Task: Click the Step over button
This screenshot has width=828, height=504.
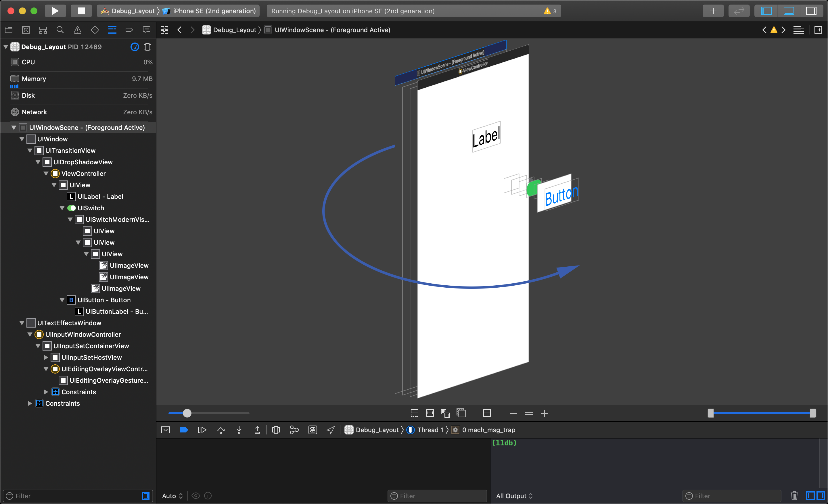Action: 221,430
